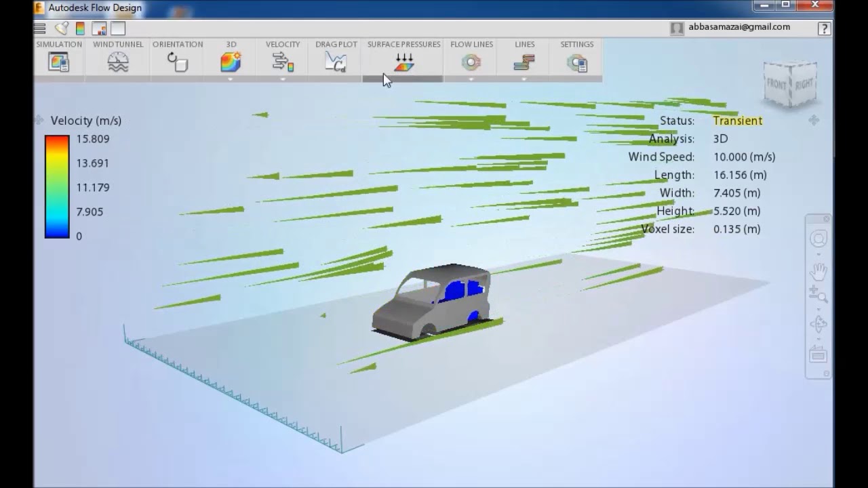Click the Transient status value
This screenshot has width=868, height=488.
pyautogui.click(x=738, y=121)
